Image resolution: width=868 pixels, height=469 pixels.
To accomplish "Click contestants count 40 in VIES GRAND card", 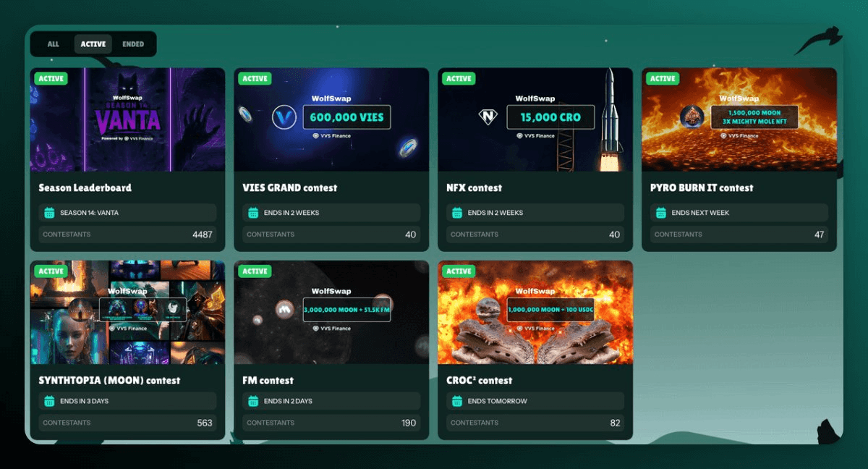I will click(x=411, y=234).
